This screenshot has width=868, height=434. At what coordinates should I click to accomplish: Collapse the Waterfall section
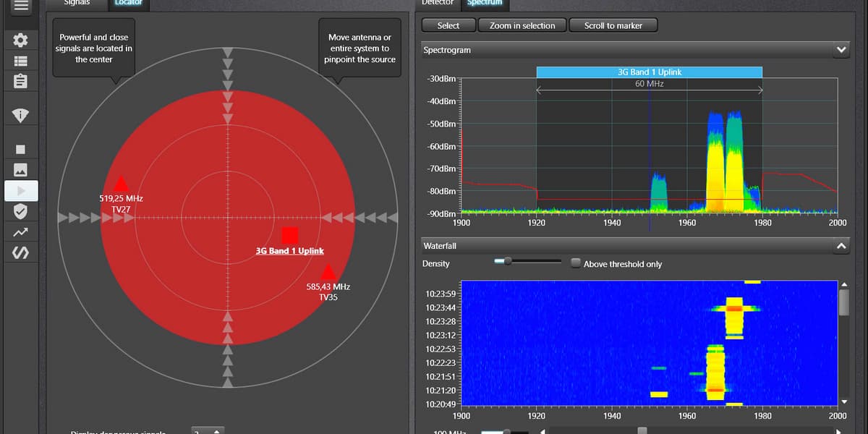[841, 246]
